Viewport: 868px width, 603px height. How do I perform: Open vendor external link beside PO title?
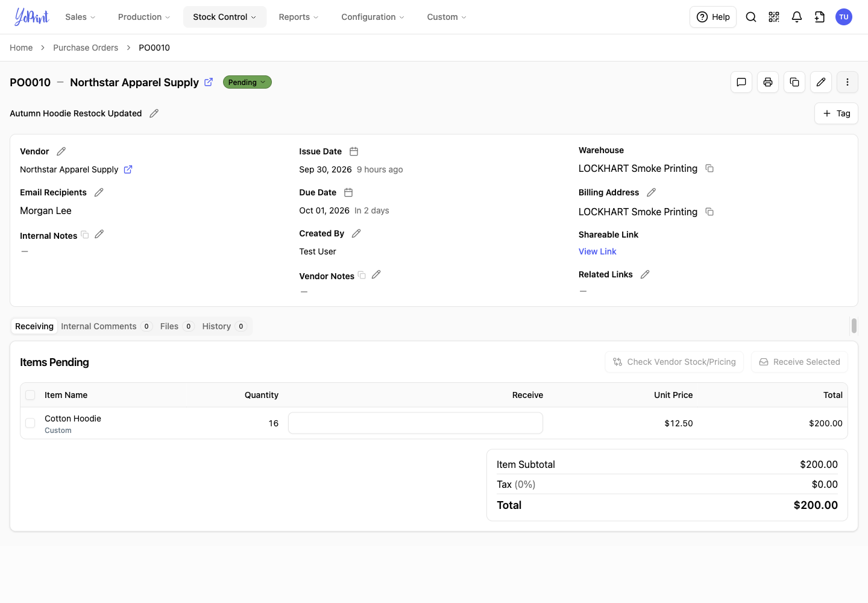(x=209, y=82)
